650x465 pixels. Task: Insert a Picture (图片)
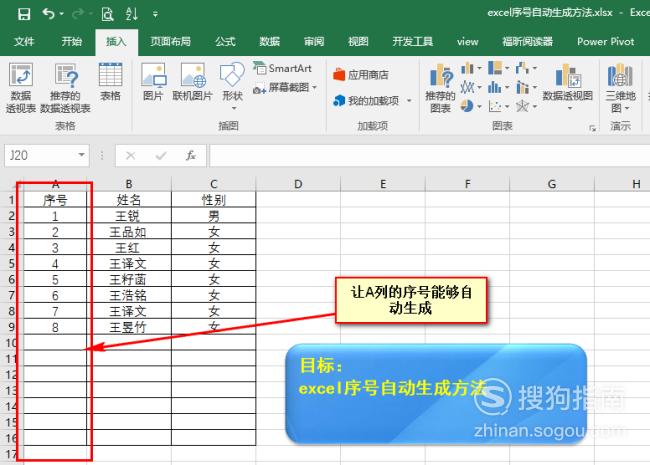click(x=153, y=82)
